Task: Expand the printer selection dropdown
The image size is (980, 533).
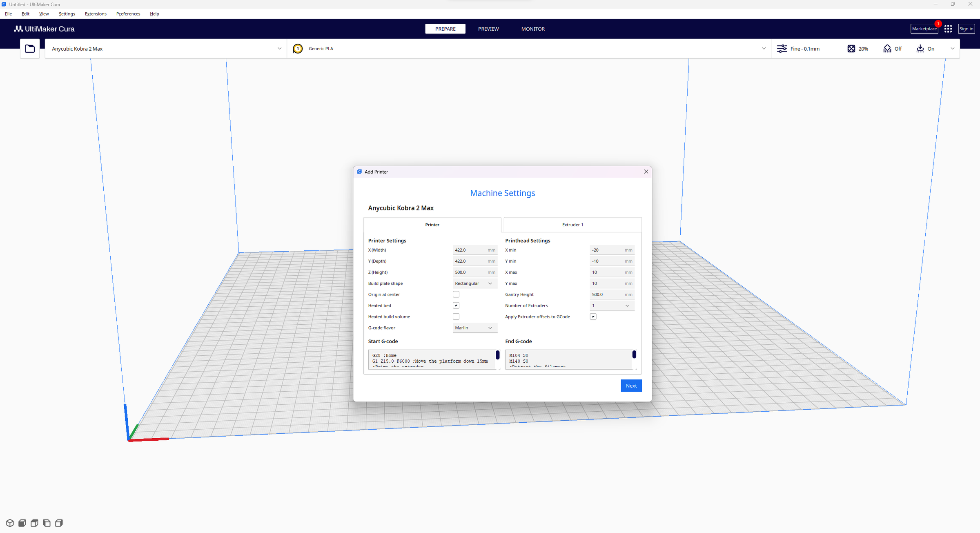Action: click(279, 49)
